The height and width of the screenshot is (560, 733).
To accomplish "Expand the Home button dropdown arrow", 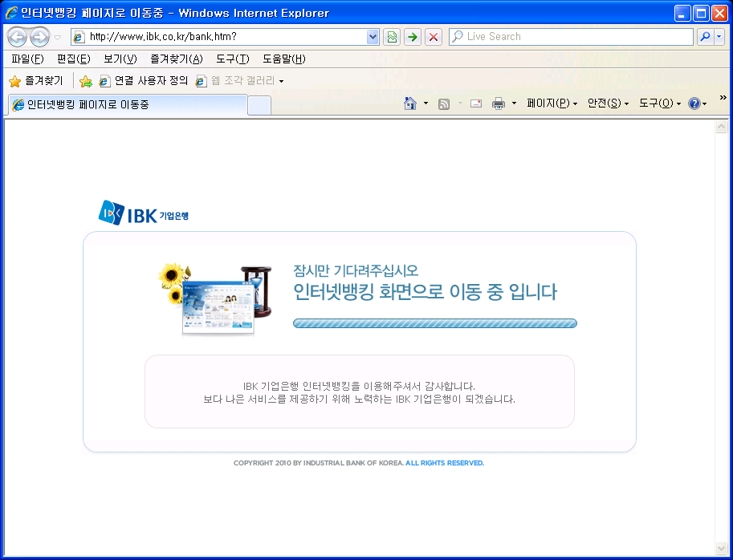I will pos(426,103).
